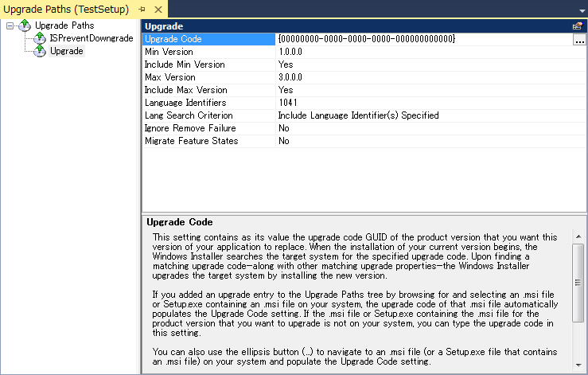
Task: Click the ellipsis browse button for Upgrade Code
Action: [x=579, y=39]
